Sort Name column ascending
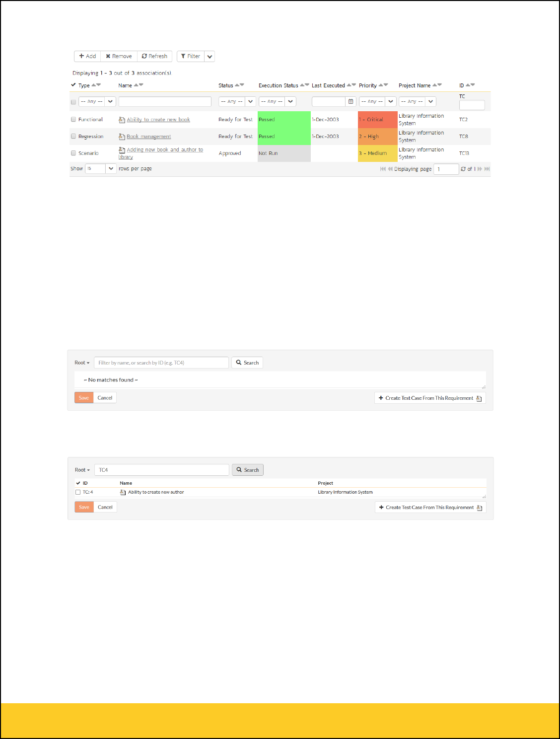 click(136, 85)
